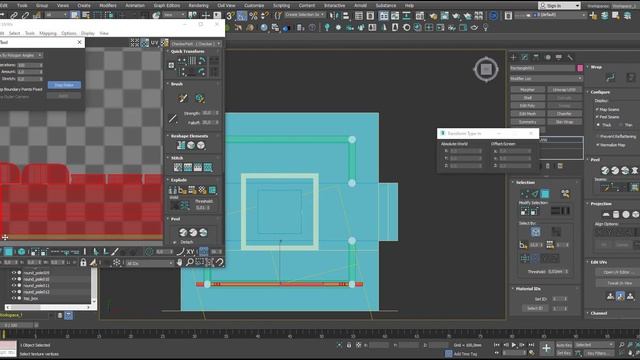Select the Hierarchy tab icon in command panel
Image resolution: width=640 pixels, height=360 pixels.
pyautogui.click(x=536, y=57)
